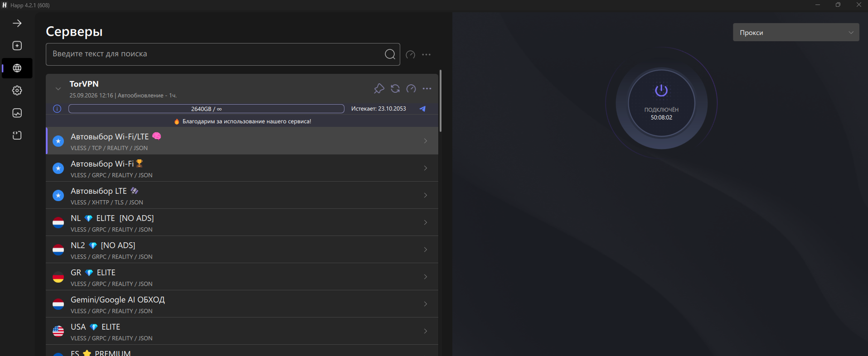Refresh the TorVPN subscription

click(395, 88)
